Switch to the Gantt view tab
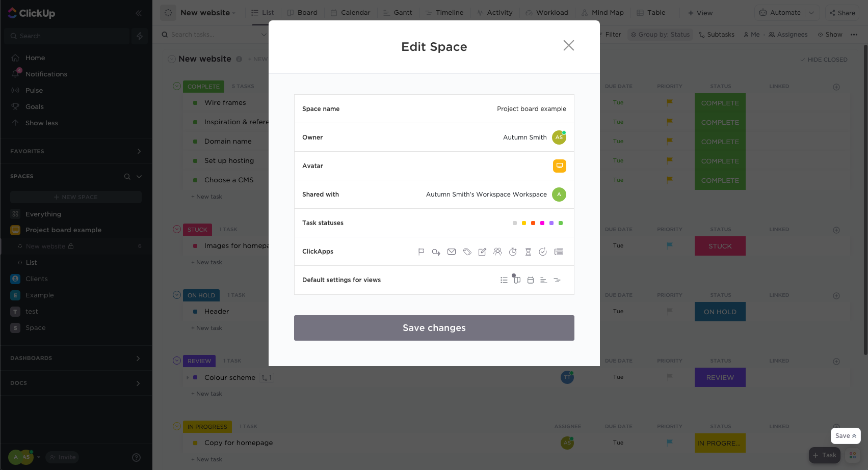The width and height of the screenshot is (868, 470). (398, 12)
